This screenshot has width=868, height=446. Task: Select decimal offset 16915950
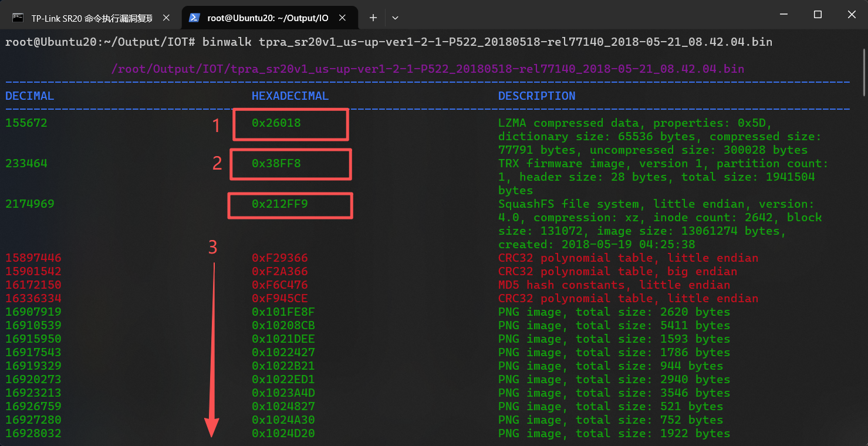[33, 339]
